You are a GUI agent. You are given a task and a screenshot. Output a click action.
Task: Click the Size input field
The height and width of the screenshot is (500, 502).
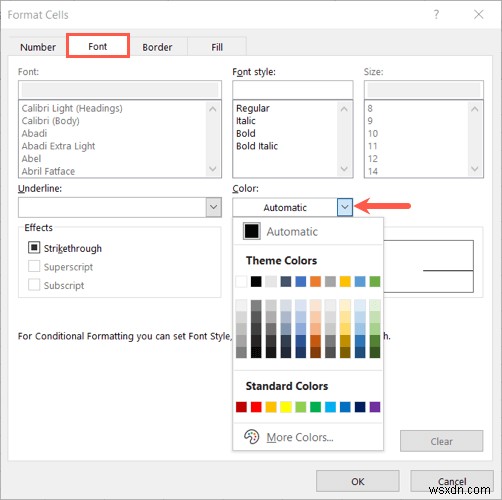pos(424,90)
